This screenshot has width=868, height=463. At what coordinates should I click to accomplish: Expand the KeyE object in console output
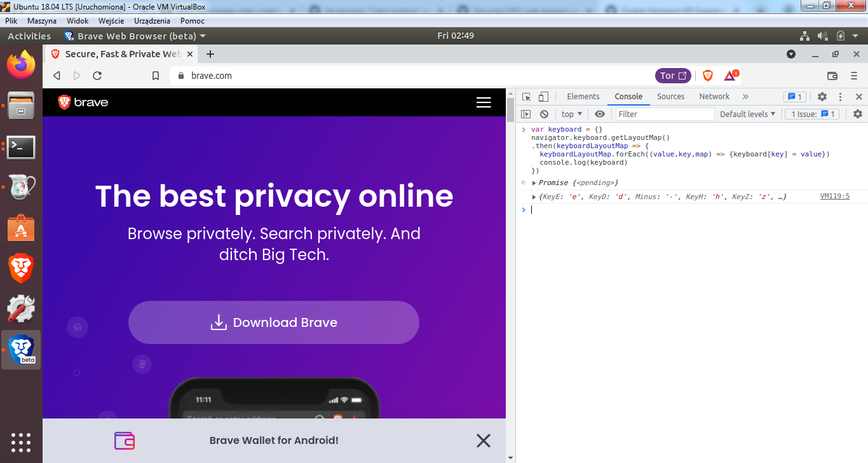[x=534, y=197]
